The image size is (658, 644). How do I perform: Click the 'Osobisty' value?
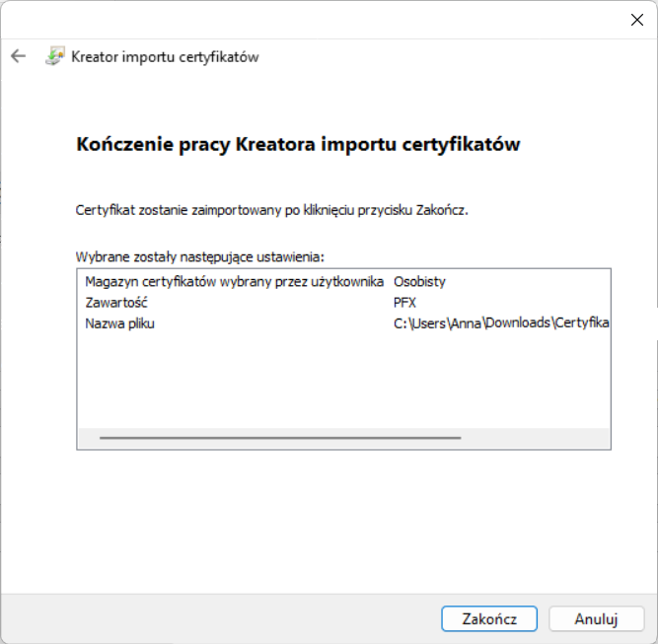419,281
